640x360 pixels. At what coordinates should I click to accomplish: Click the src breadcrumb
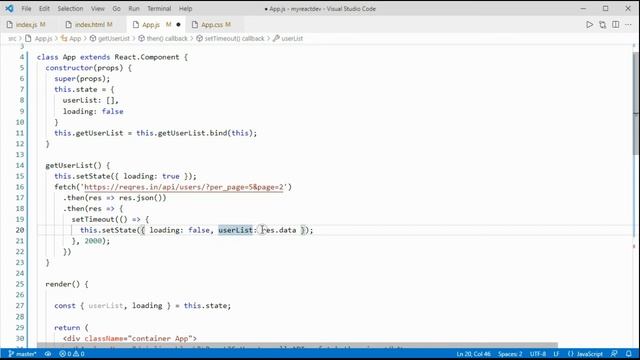point(12,38)
